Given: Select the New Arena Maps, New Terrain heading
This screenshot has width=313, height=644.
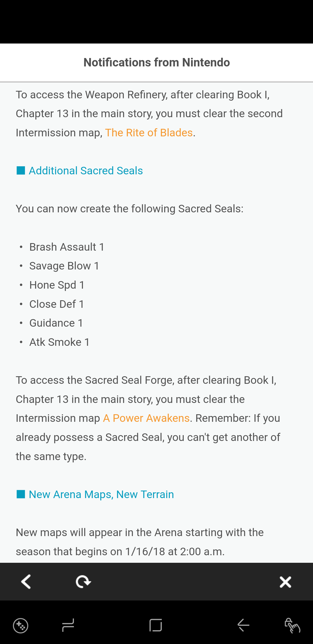Looking at the screenshot, I should click(x=101, y=494).
